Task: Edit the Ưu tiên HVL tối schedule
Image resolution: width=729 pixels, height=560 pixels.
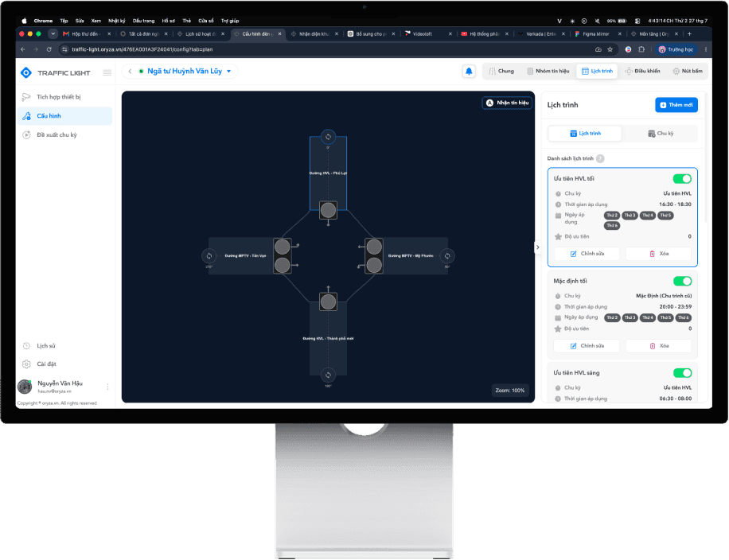Action: tap(587, 254)
